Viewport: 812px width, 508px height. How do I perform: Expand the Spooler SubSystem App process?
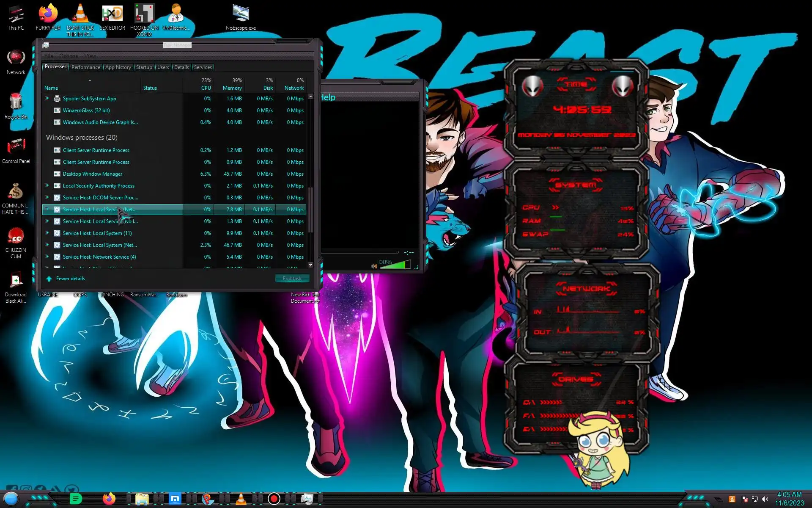tap(47, 98)
